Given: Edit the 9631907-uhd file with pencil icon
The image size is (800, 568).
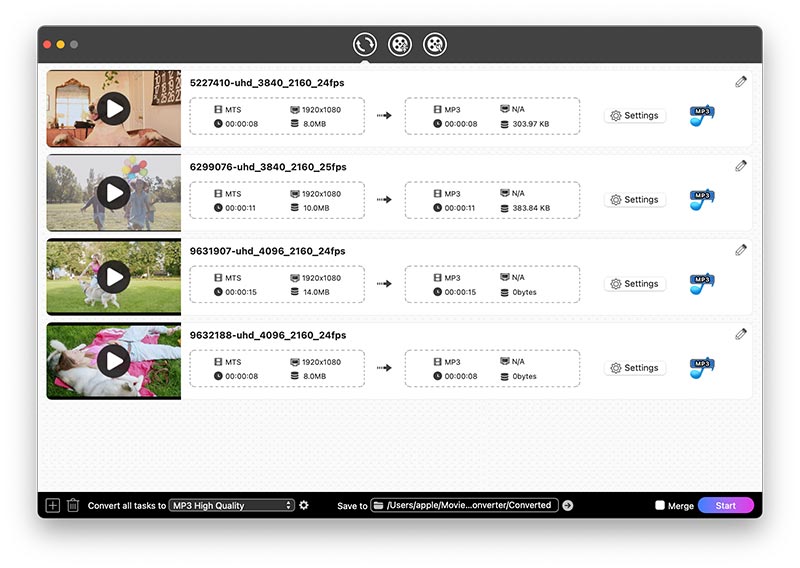Looking at the screenshot, I should [x=741, y=250].
